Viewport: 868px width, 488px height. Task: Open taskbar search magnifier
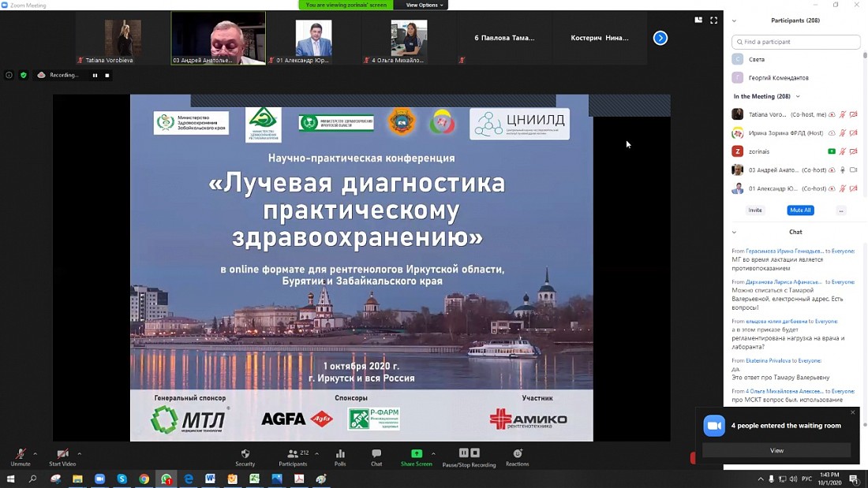[x=32, y=479]
